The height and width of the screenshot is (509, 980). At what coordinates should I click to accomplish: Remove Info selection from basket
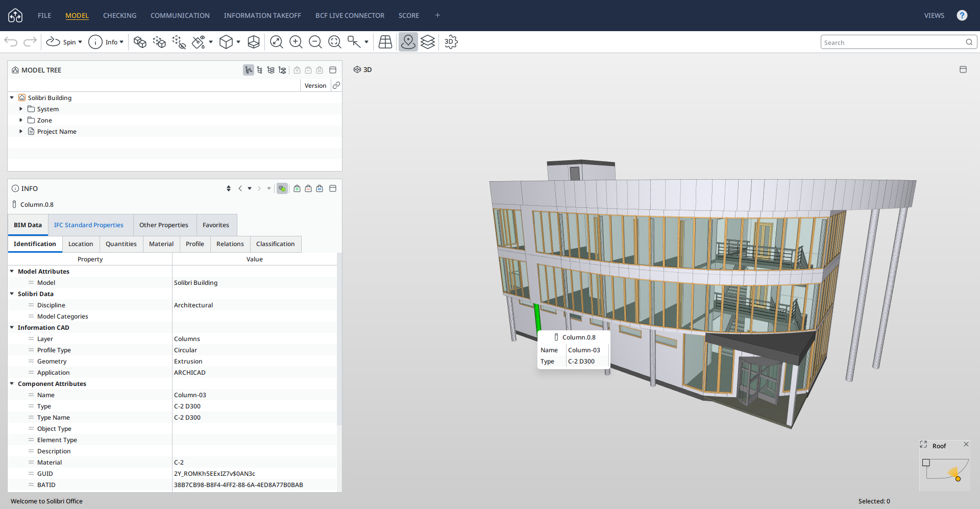(308, 188)
